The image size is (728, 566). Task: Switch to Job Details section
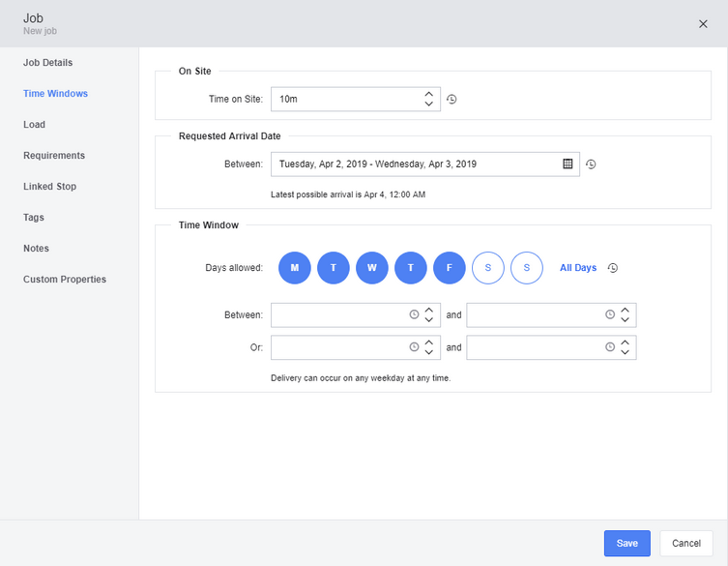[x=47, y=63]
